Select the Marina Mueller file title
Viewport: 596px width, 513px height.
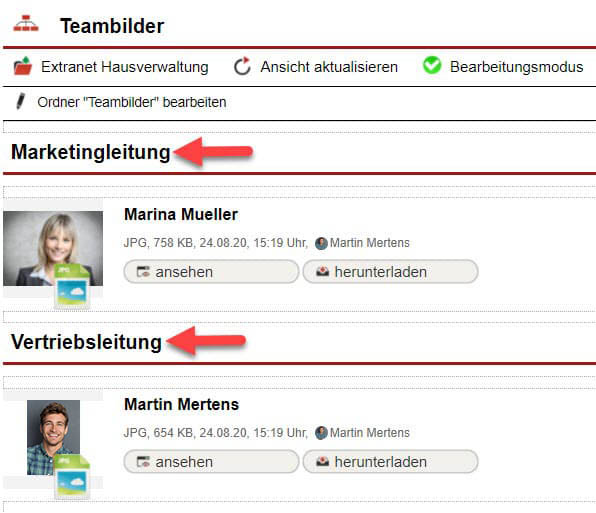click(x=181, y=214)
